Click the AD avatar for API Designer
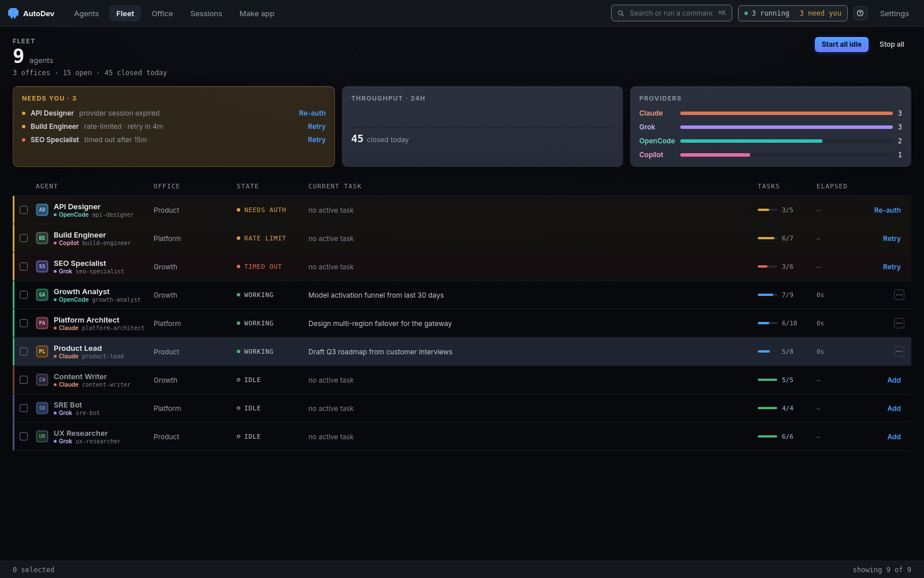 click(42, 210)
